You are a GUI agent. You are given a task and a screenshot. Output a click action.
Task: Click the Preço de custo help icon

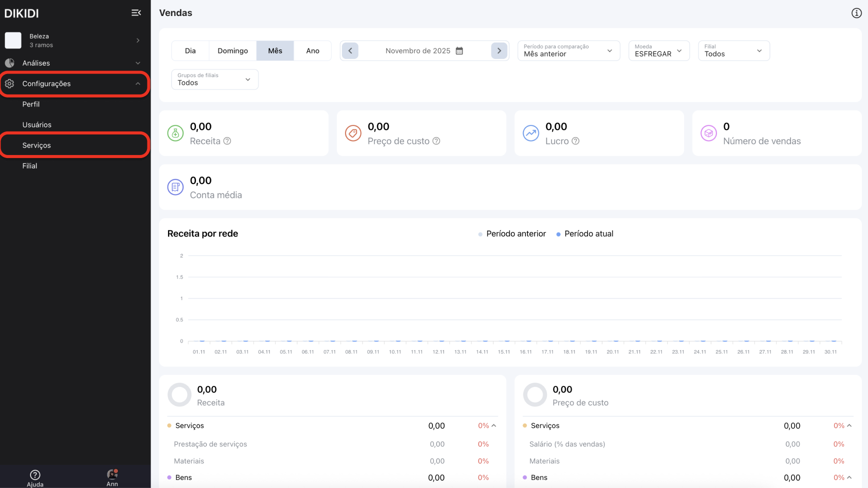click(x=436, y=141)
